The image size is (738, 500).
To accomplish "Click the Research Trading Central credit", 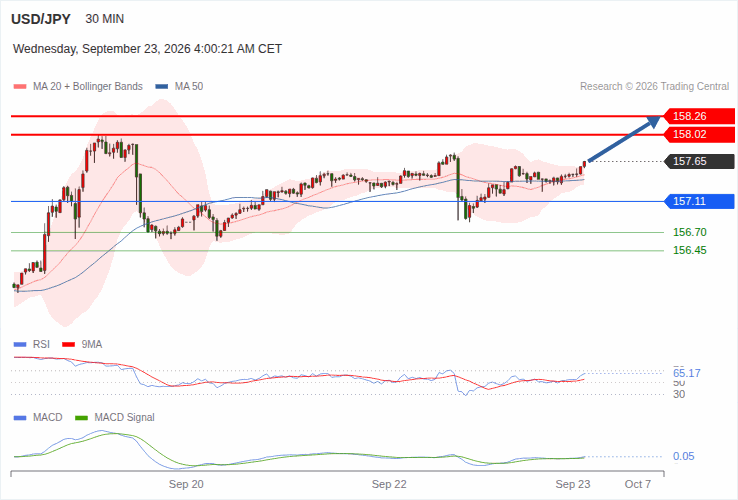I will click(654, 87).
